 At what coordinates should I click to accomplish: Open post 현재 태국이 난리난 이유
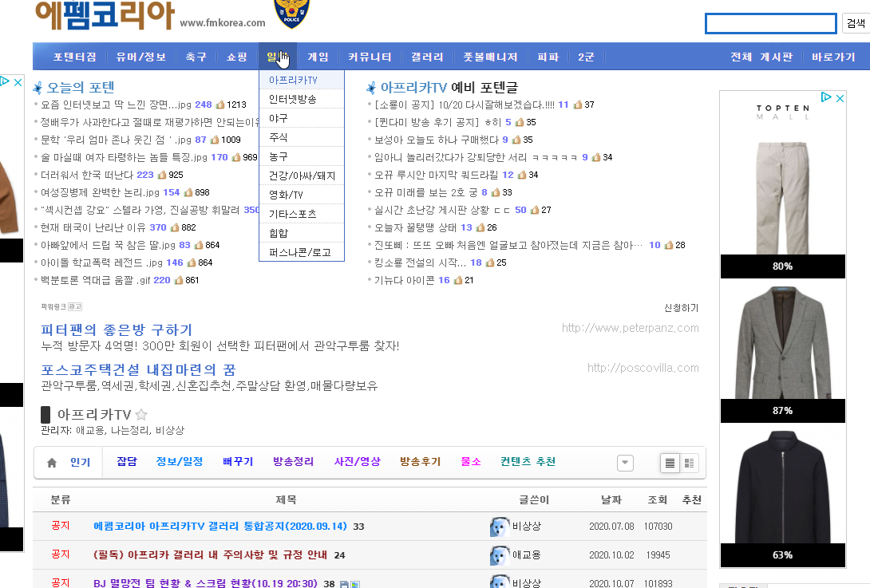point(93,228)
